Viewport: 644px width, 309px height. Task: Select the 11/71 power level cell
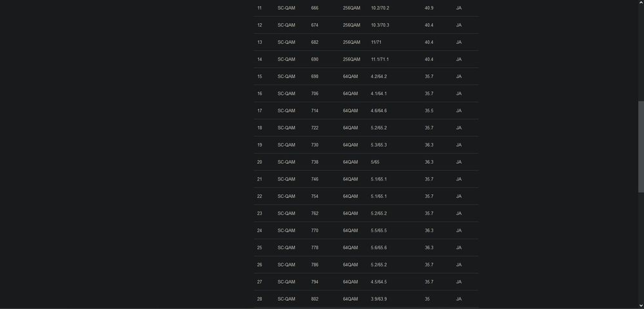tap(376, 43)
